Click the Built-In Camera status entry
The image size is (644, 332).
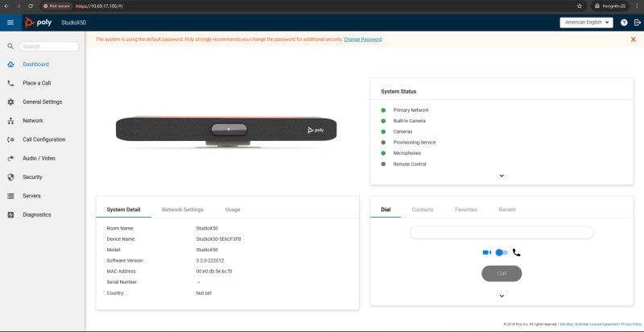pos(409,121)
